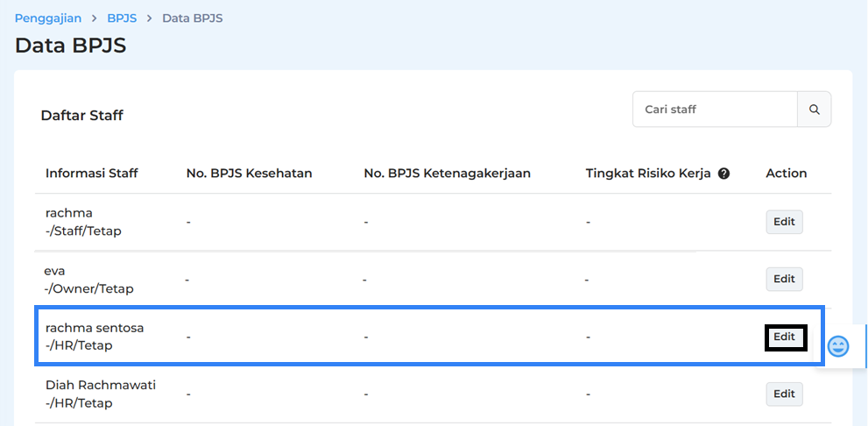This screenshot has width=868, height=426.
Task: Edit BPJS data for rachma Staff row
Action: tap(784, 222)
